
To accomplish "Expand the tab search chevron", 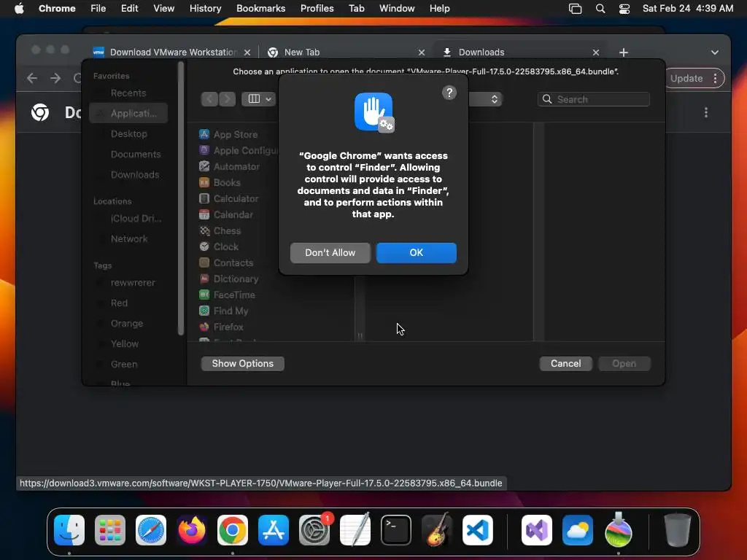I will pyautogui.click(x=715, y=52).
